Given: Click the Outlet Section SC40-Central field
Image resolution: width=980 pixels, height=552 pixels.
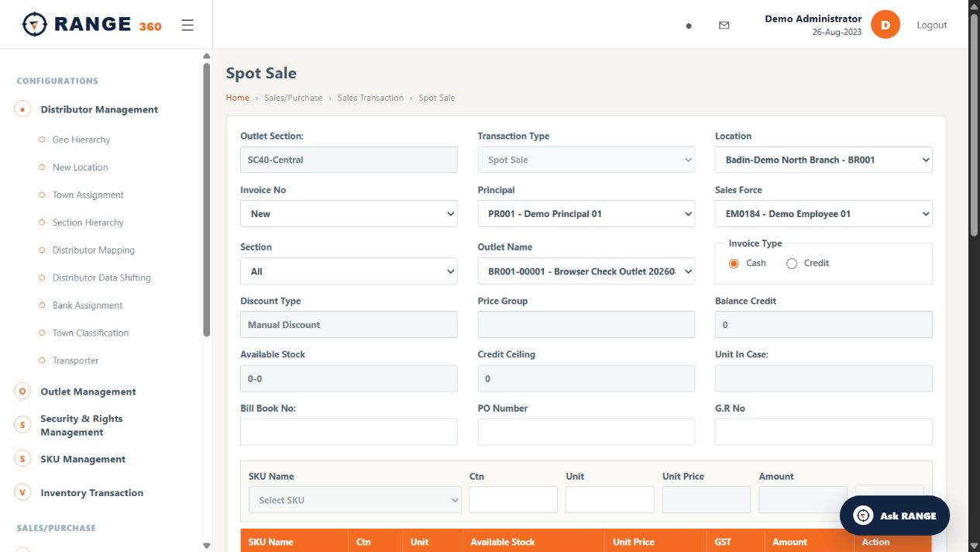Looking at the screenshot, I should click(349, 160).
